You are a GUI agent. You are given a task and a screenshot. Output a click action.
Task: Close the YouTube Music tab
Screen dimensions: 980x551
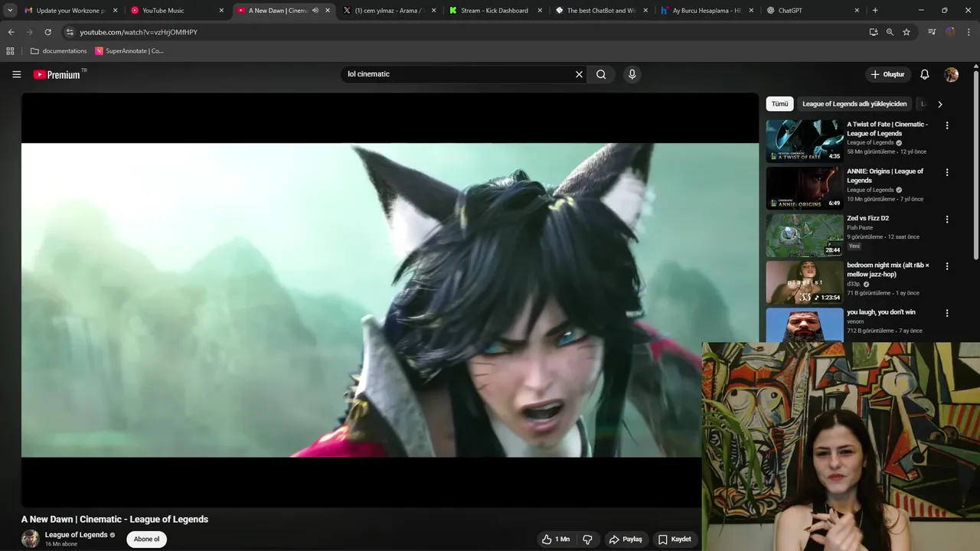(221, 11)
